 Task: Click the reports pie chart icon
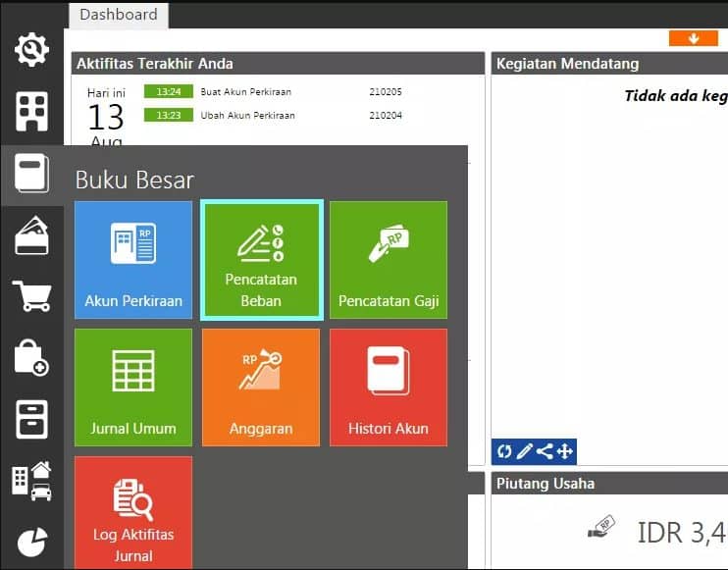[x=31, y=541]
